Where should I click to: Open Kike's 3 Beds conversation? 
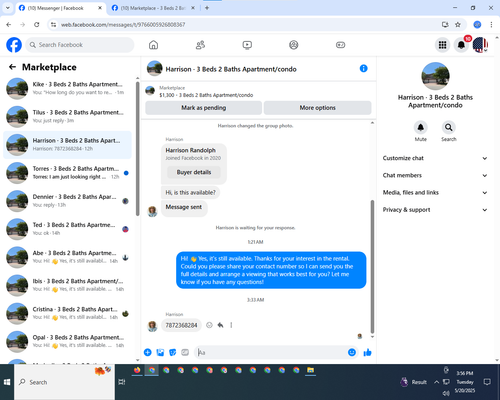point(68,88)
